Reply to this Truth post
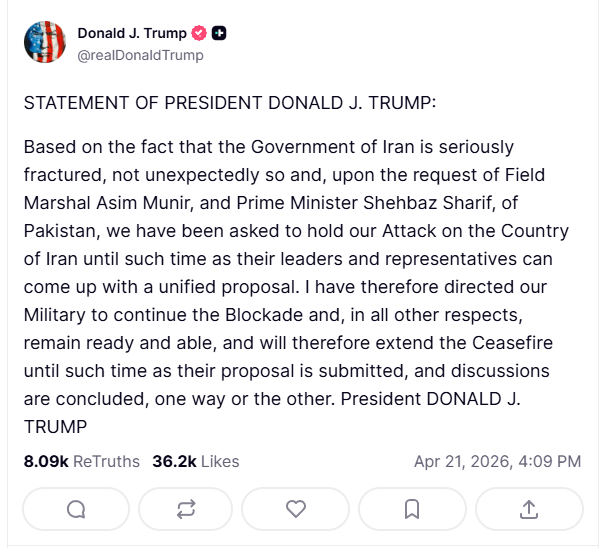Screen dimensions: 608x548 (x=76, y=509)
